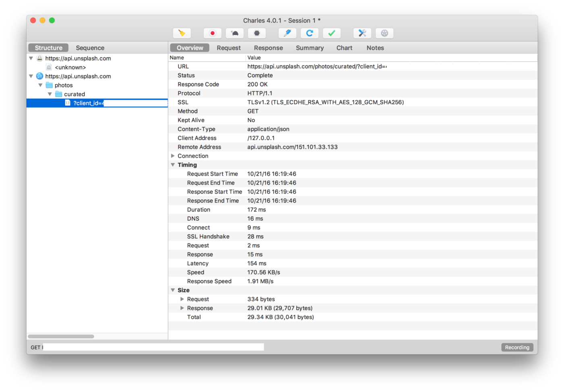Click the "GET" method value
The image size is (564, 392).
pos(253,111)
